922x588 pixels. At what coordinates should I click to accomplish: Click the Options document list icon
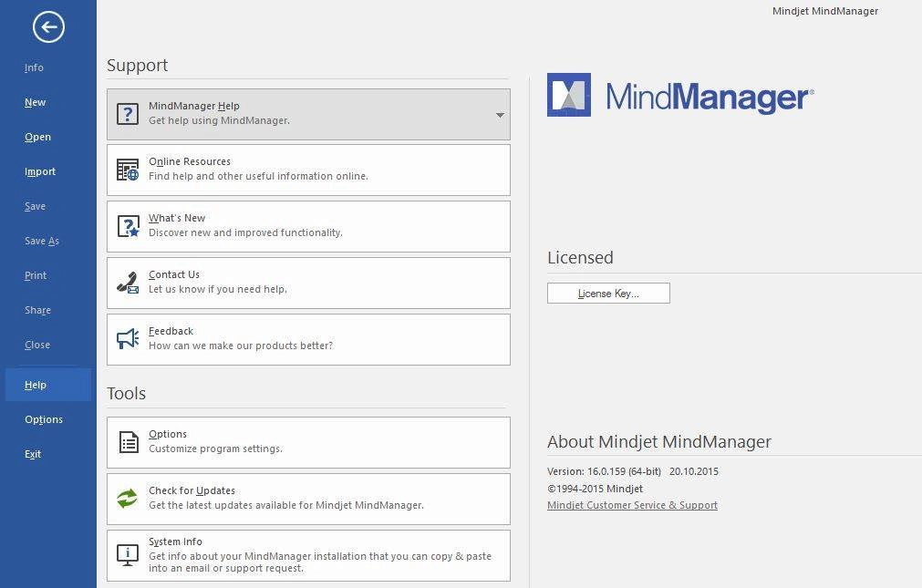(x=129, y=442)
